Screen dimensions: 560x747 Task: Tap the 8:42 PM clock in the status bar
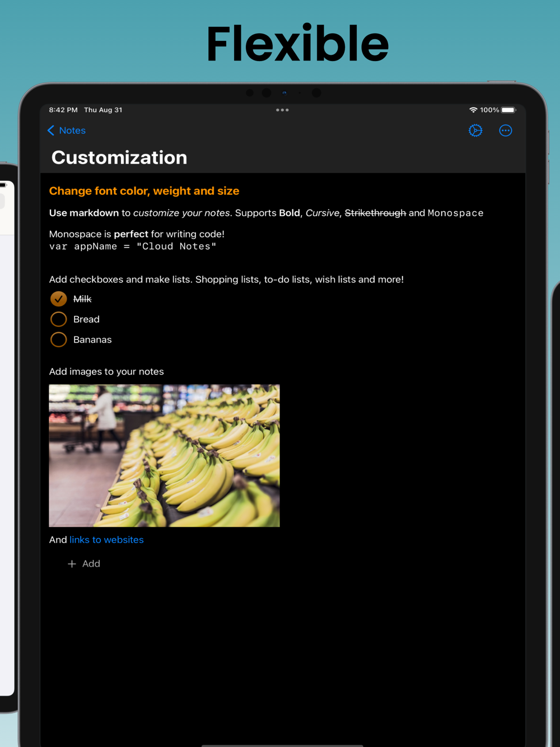(x=63, y=110)
